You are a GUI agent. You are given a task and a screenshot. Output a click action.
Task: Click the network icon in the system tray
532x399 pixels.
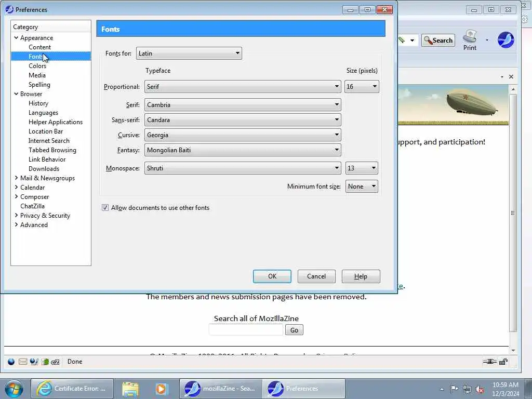pyautogui.click(x=467, y=389)
